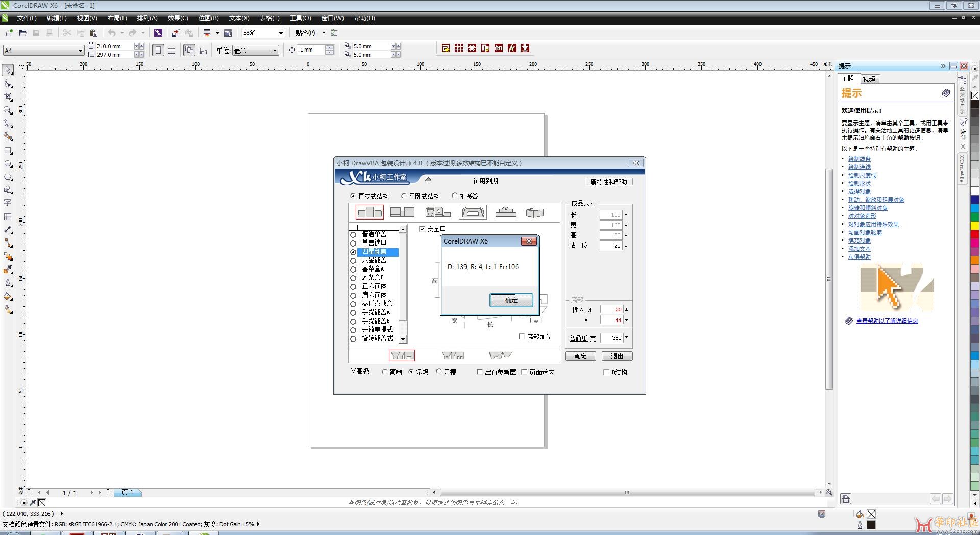
Task: Pick the yellow swatch in color palette
Action: pyautogui.click(x=974, y=225)
